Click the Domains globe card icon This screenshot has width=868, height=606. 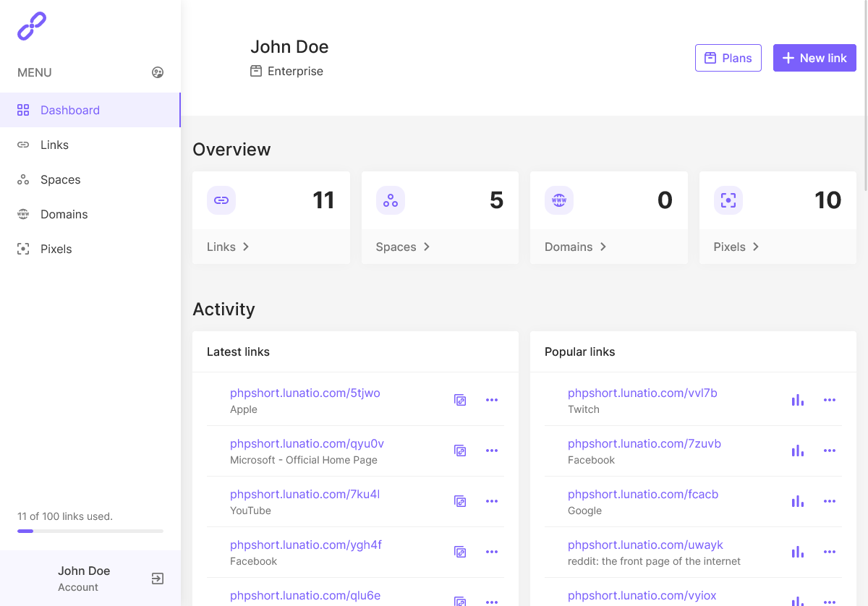click(559, 200)
